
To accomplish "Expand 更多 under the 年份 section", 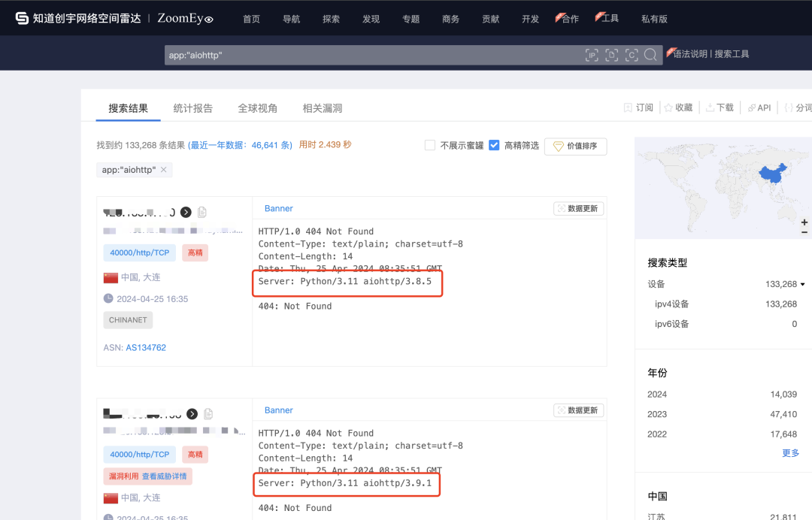I will [791, 452].
